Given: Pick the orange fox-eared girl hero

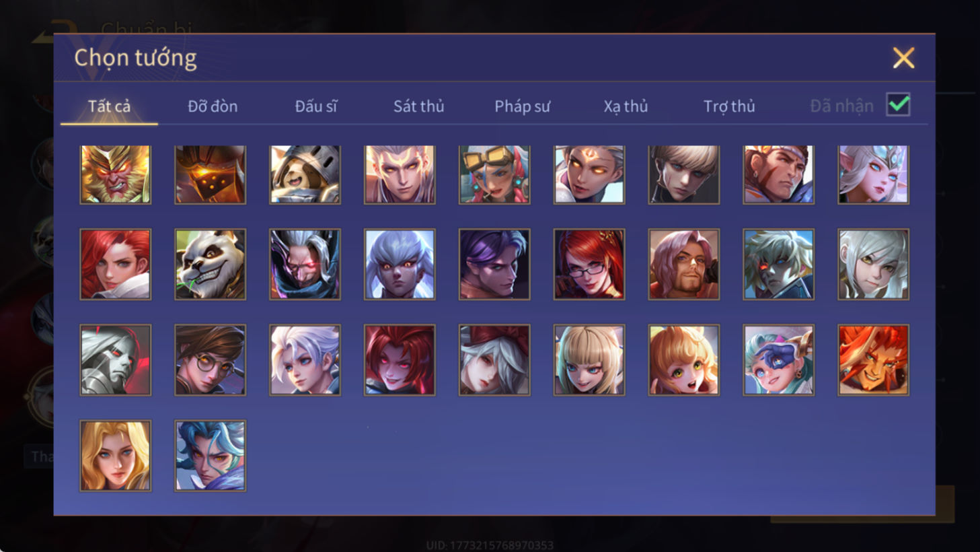Looking at the screenshot, I should pyautogui.click(x=684, y=359).
